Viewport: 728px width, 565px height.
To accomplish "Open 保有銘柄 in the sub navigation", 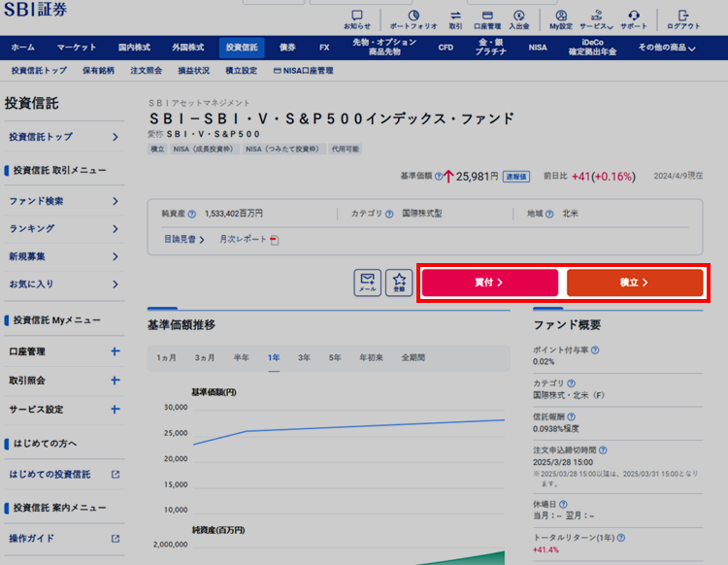I will click(98, 71).
